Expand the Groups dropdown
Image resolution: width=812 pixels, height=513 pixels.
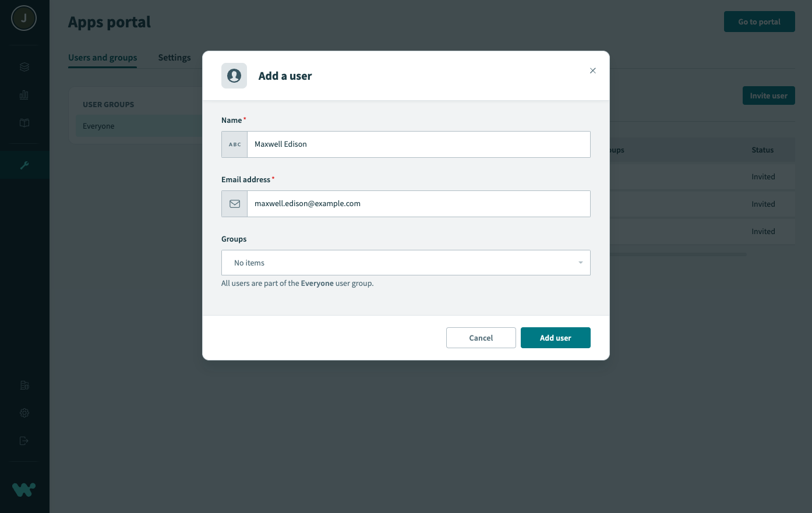pos(406,263)
